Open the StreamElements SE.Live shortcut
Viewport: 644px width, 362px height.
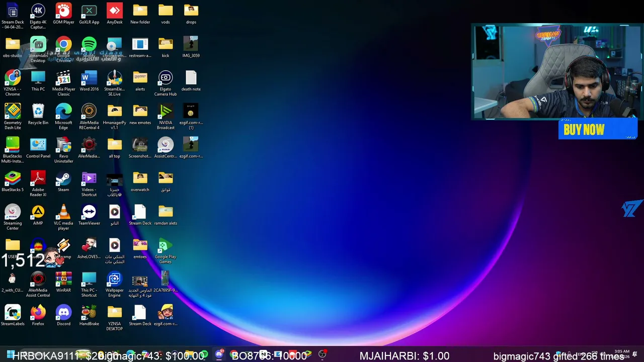[x=114, y=83]
